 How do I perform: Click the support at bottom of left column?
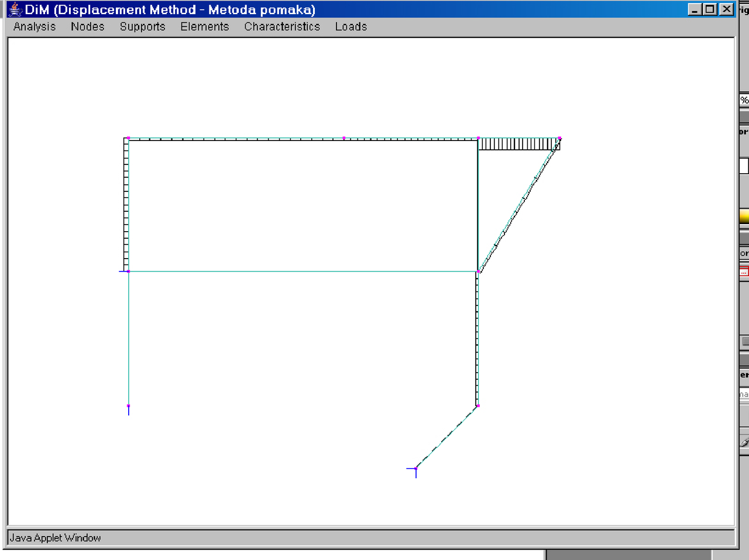(129, 408)
